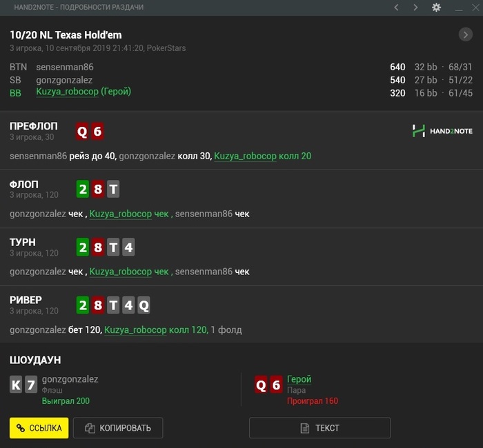This screenshot has width=483, height=448.
Task: Click Kuzya_robocop link in flop actions
Action: (x=121, y=214)
